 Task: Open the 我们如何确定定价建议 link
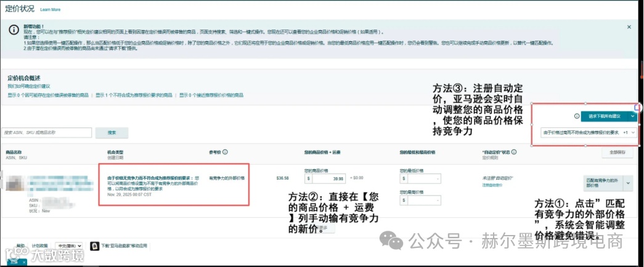coord(29,87)
